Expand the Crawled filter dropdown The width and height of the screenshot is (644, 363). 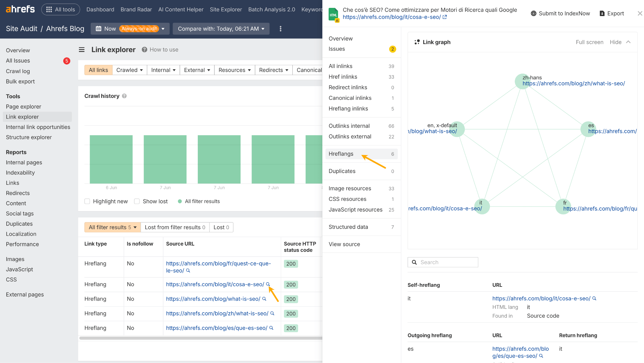[129, 70]
